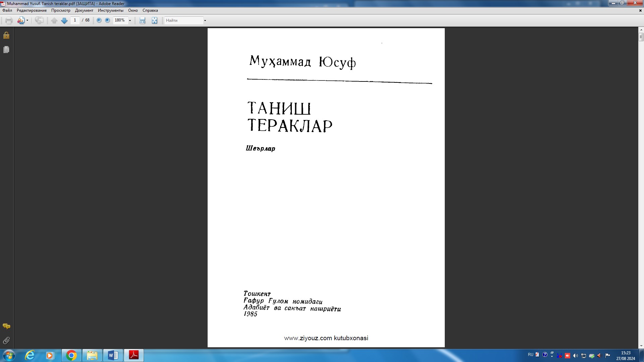
Task: Open the Print dialog from the toolbar
Action: (8, 20)
